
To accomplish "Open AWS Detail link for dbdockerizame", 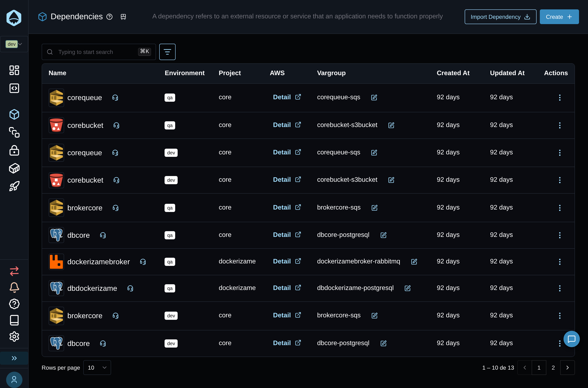I will click(287, 288).
